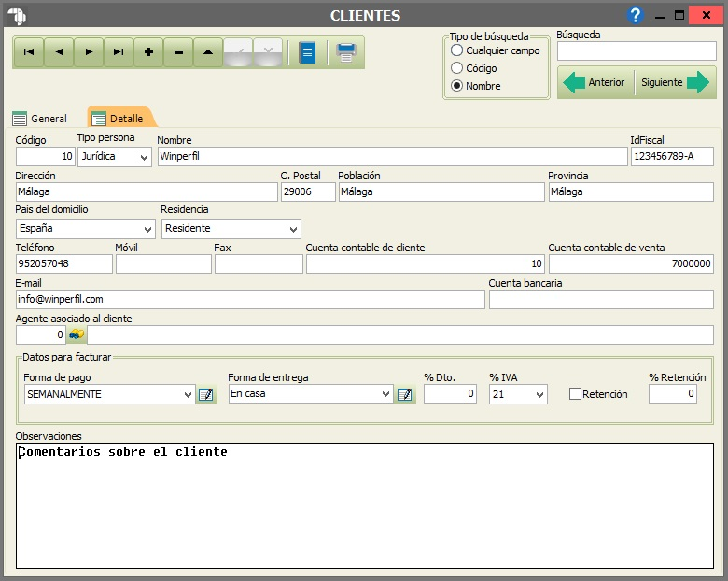Click the greyed-out cancel X icon
728x581 pixels.
click(x=268, y=52)
